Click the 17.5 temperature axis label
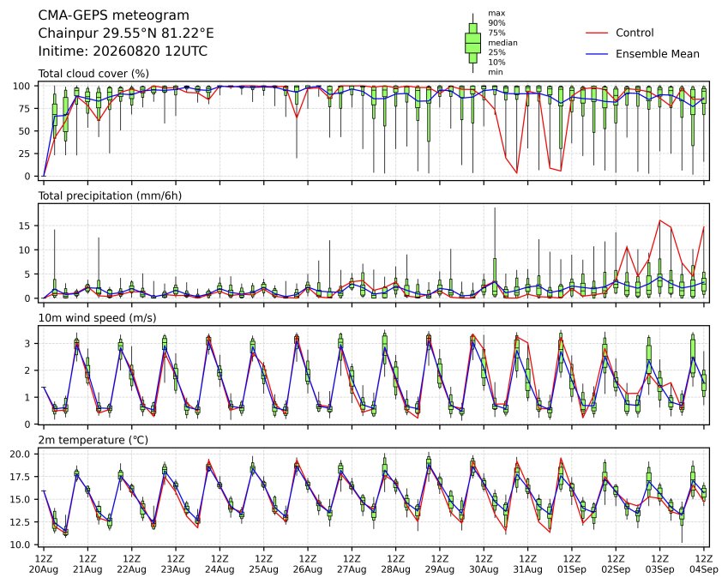728x584 pixels. tap(20, 477)
